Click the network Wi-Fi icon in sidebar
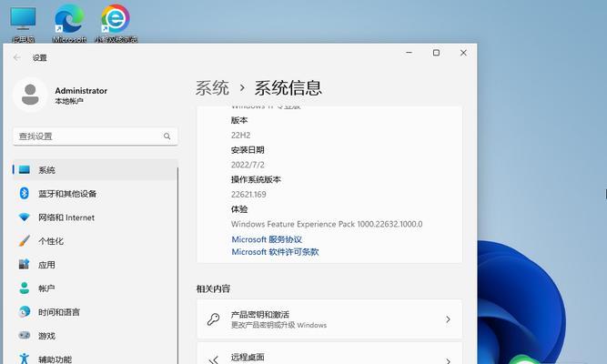 [x=24, y=217]
